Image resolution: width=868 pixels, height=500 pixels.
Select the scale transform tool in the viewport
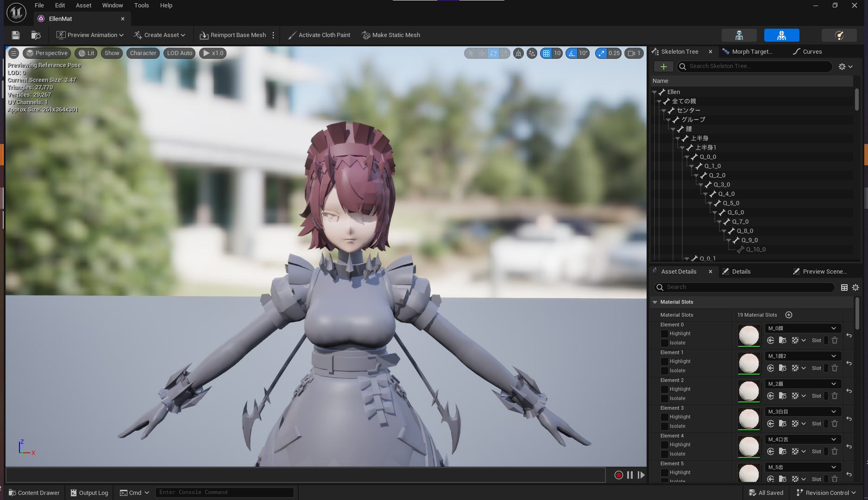point(504,53)
